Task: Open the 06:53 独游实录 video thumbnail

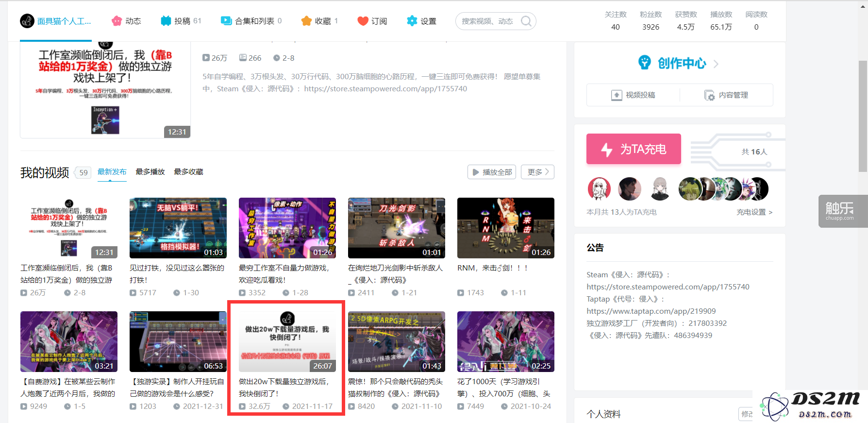Action: point(178,341)
